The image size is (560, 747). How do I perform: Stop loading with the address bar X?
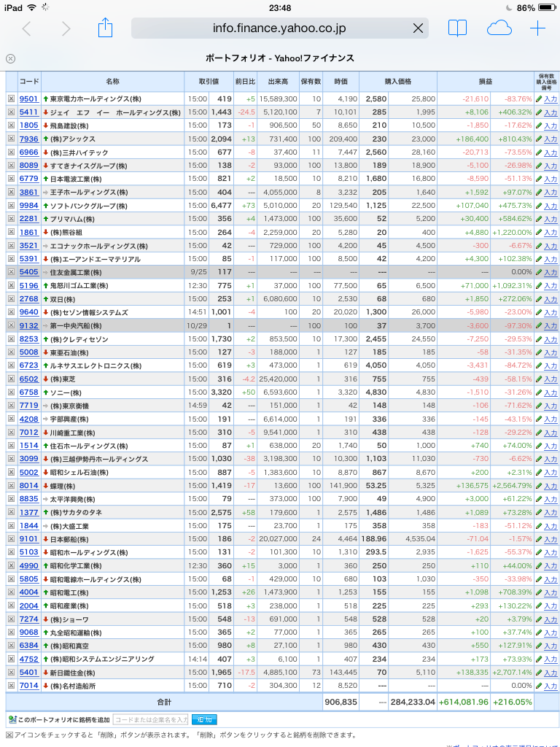[x=418, y=28]
